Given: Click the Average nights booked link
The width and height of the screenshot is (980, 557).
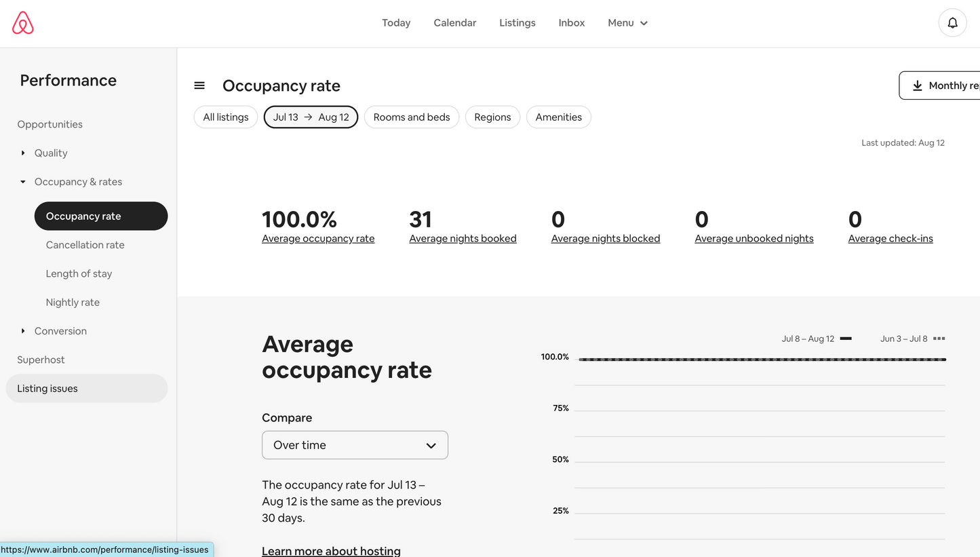Looking at the screenshot, I should point(463,238).
